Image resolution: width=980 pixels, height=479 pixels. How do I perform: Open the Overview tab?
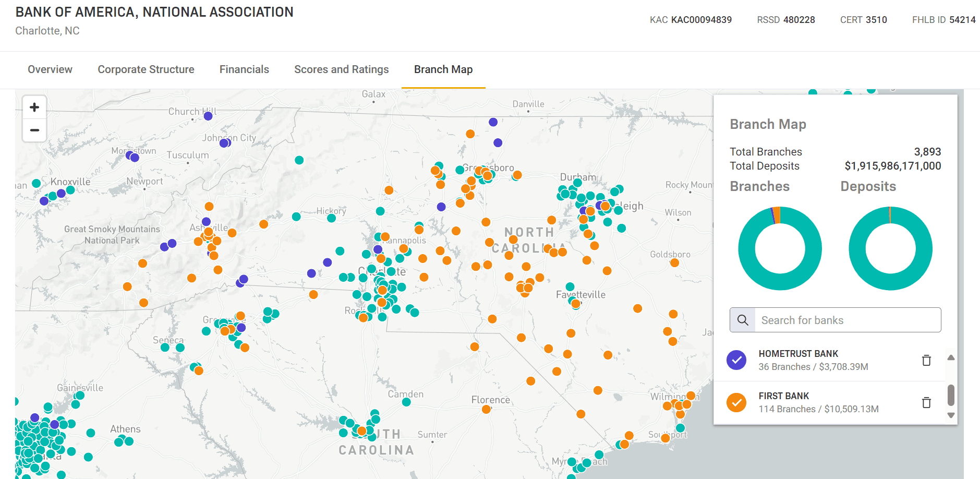point(50,69)
